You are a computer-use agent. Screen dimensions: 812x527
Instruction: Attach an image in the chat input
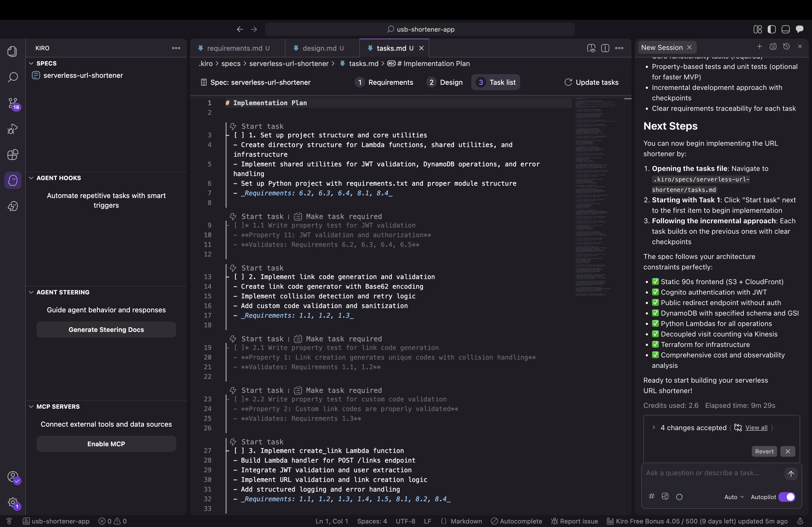(665, 497)
